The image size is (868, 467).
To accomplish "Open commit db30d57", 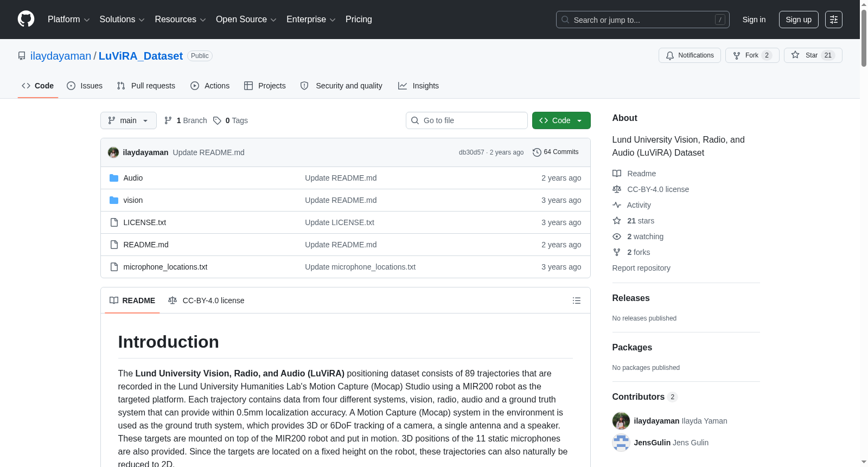I will 471,152.
